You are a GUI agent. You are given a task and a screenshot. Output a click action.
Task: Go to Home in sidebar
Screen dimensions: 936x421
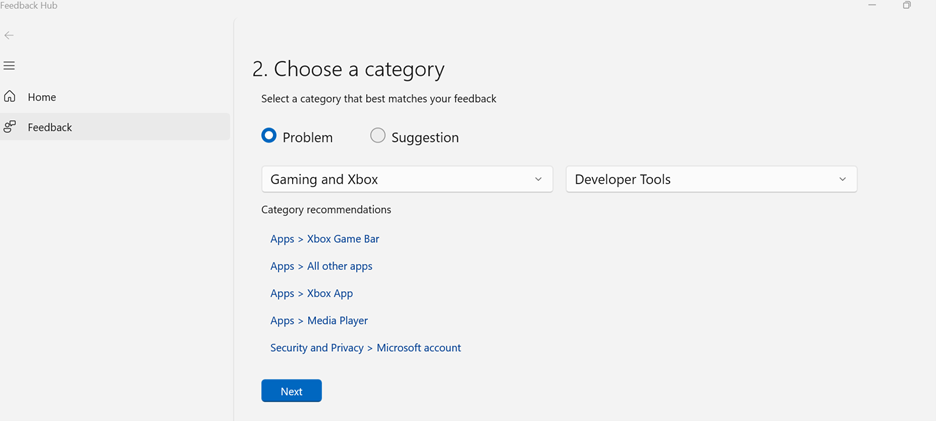click(x=115, y=97)
